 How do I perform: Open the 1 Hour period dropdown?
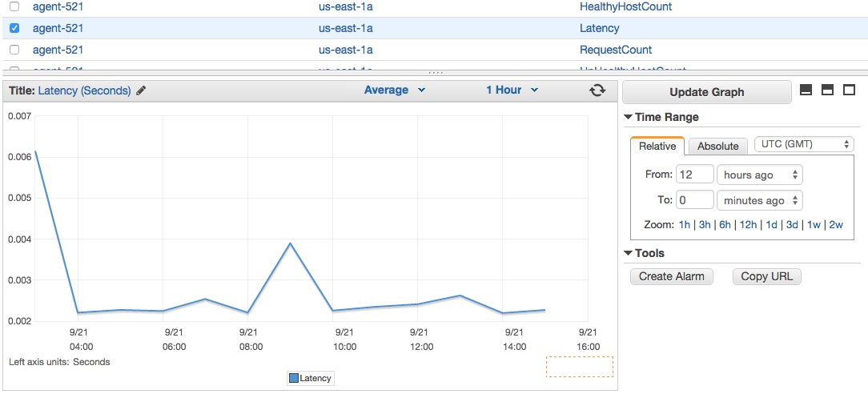(x=512, y=90)
